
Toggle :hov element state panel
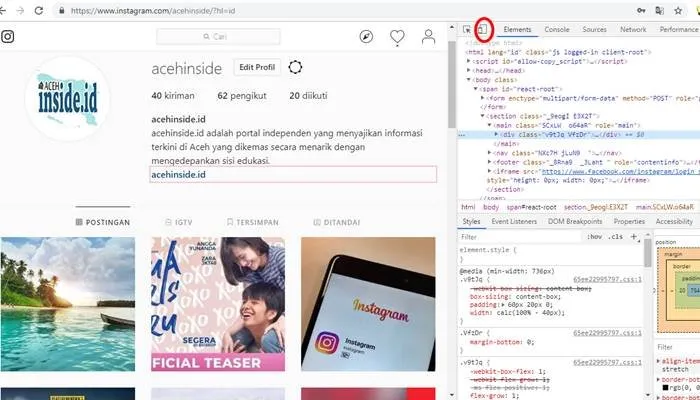(595, 237)
